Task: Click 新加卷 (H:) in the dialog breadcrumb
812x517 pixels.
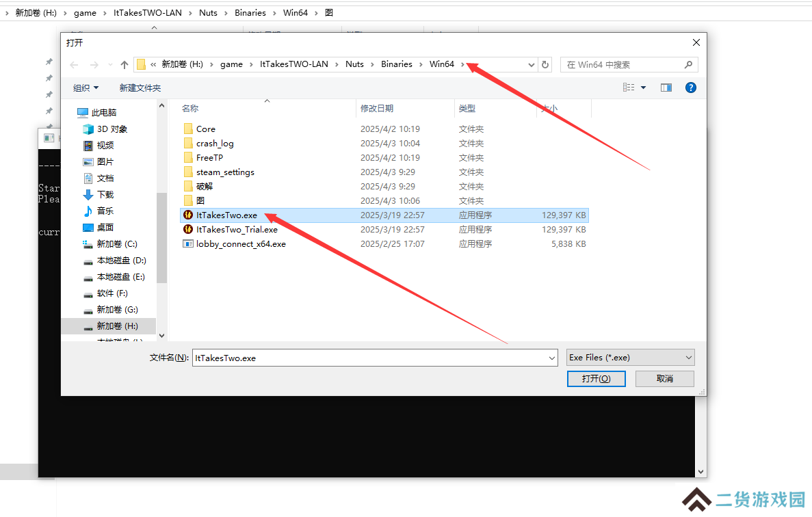Action: tap(182, 64)
